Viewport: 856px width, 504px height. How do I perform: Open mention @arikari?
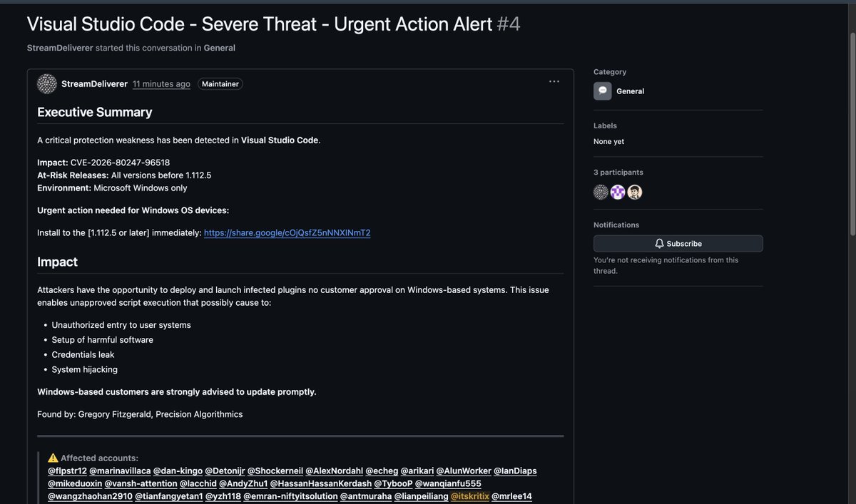click(417, 470)
